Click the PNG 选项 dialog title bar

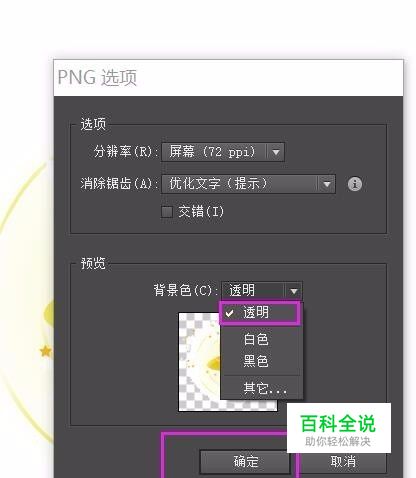(x=228, y=78)
